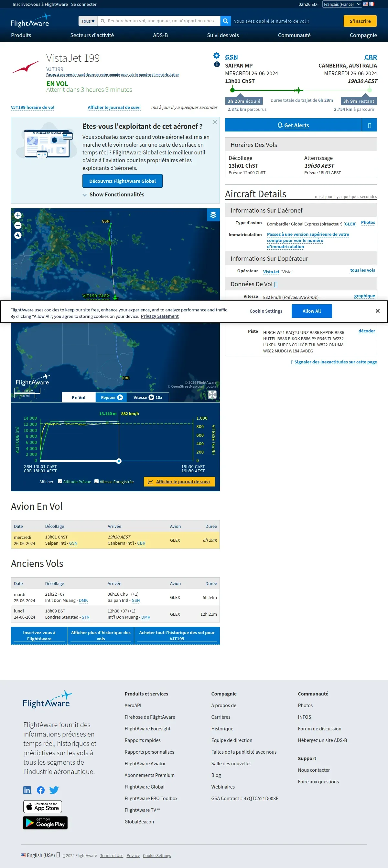
Task: Click Acheter tout l'historique des vol button
Action: (177, 636)
